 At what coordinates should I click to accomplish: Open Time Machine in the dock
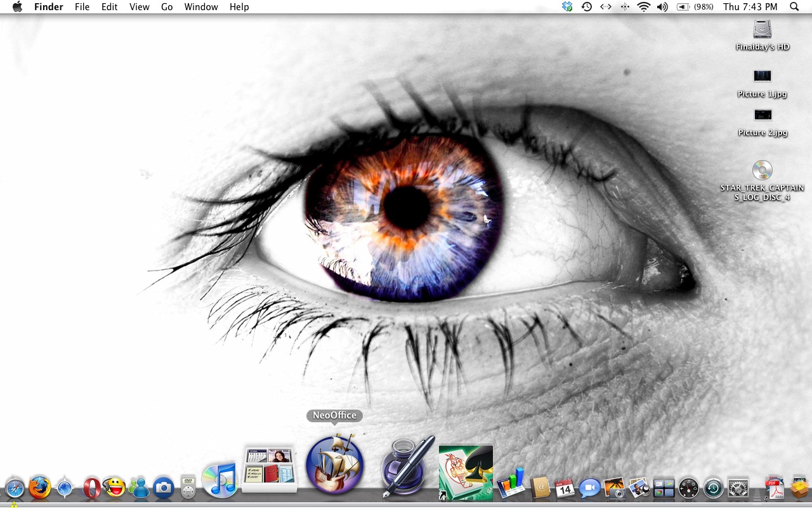713,488
